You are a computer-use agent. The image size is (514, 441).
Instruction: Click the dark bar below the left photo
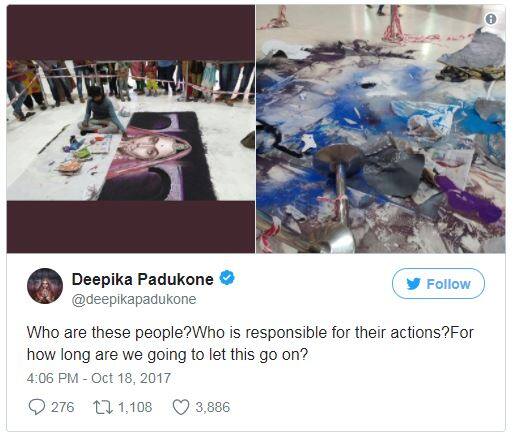(x=131, y=227)
